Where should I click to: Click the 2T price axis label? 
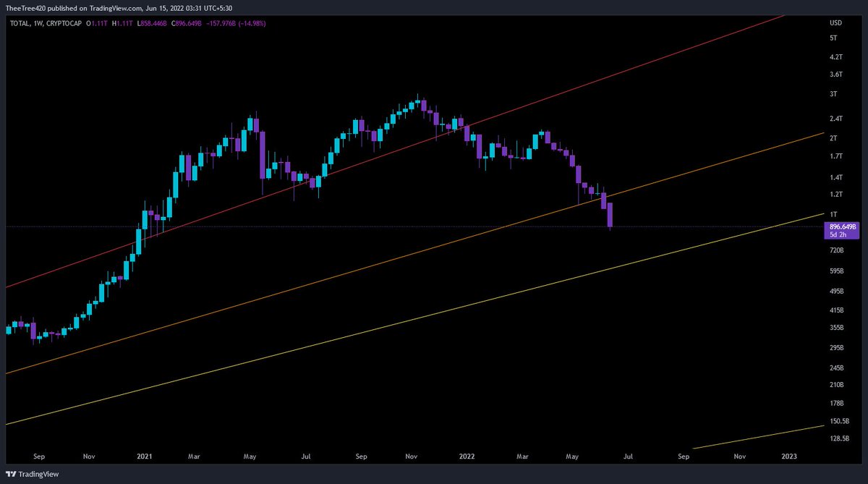click(833, 138)
